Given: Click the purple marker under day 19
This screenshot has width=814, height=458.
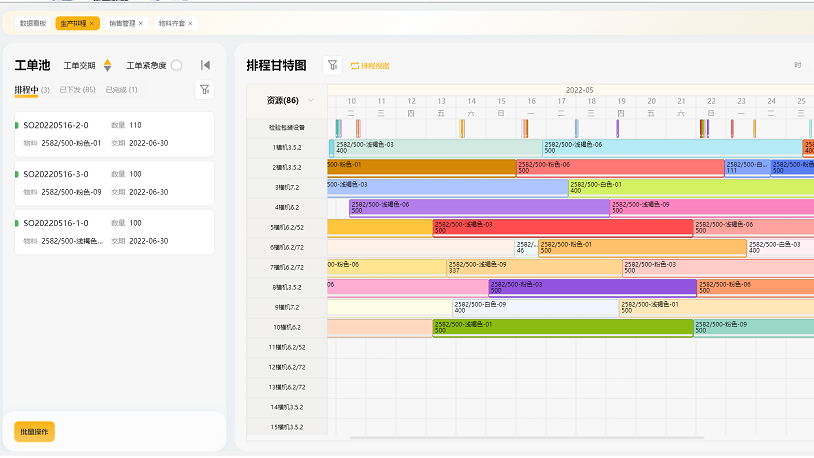Looking at the screenshot, I should click(x=618, y=128).
